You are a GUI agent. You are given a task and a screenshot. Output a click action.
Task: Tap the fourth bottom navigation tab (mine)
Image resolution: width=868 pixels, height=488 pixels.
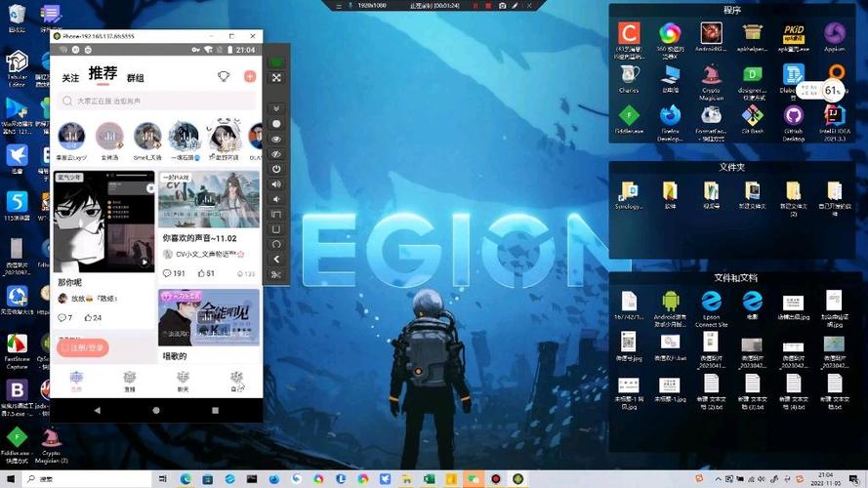236,382
